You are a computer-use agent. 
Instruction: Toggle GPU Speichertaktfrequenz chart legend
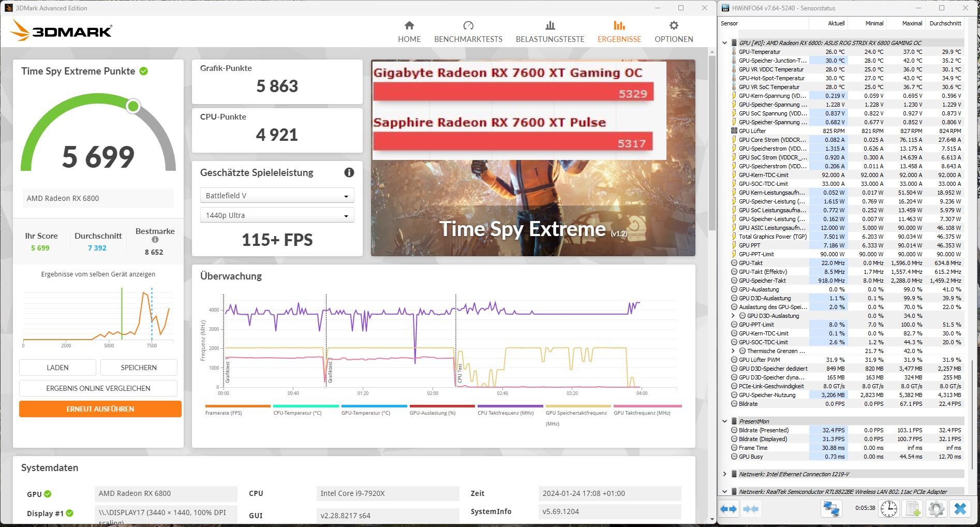578,415
